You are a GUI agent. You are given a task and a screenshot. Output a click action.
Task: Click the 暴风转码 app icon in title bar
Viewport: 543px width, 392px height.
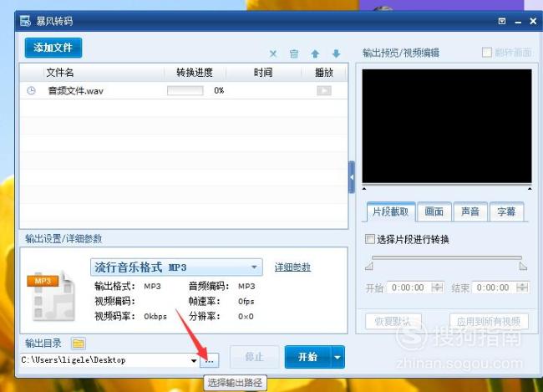click(x=25, y=21)
